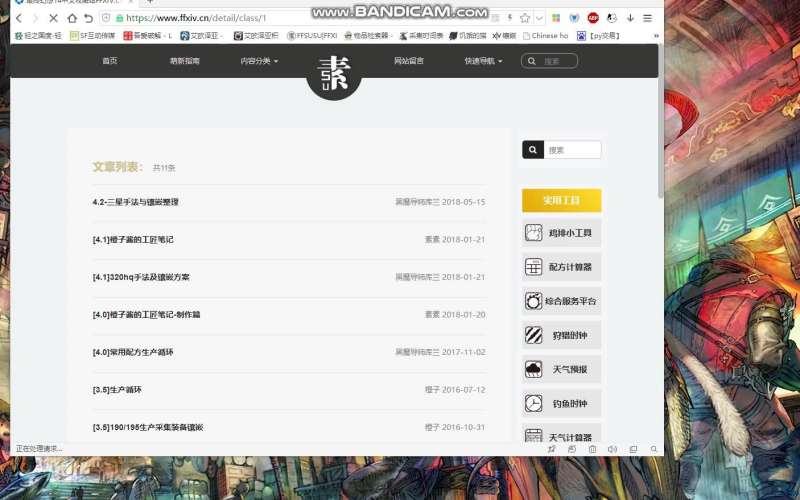Click the date 2018-05-15 in article list
The image size is (800, 500).
point(463,202)
